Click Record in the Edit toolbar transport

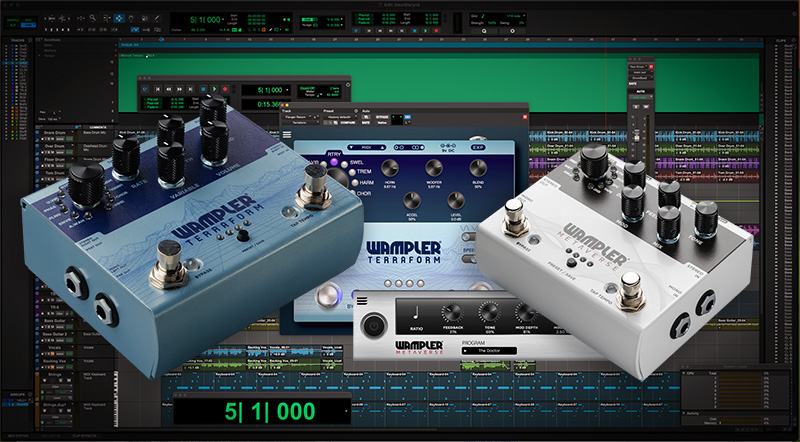pos(436,31)
